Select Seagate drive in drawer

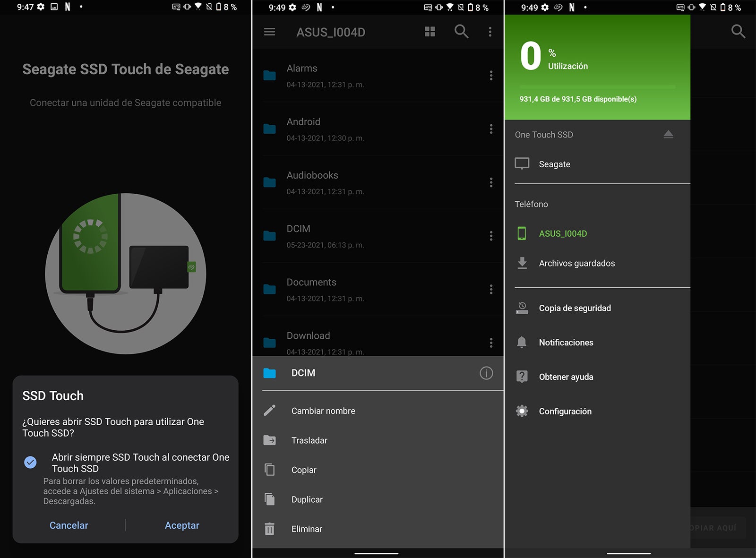554,164
